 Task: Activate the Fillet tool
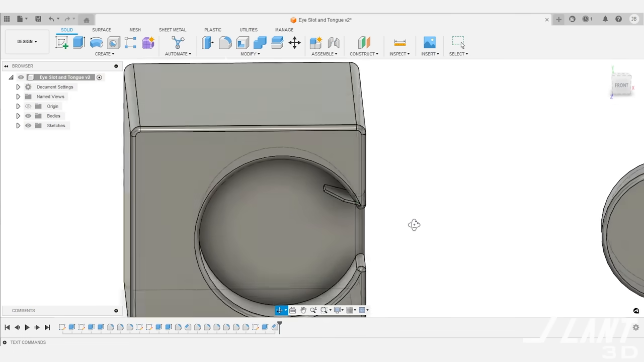(x=225, y=43)
